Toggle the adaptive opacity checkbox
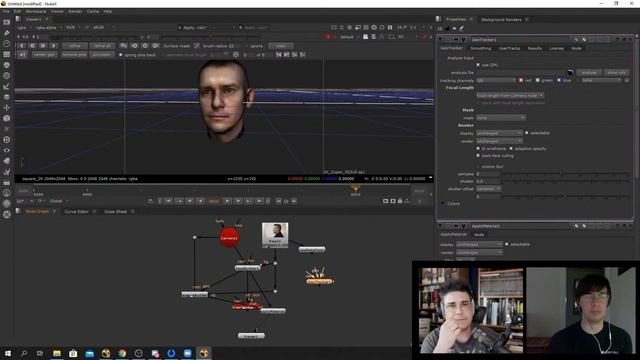This screenshot has height=360, width=640. point(511,149)
